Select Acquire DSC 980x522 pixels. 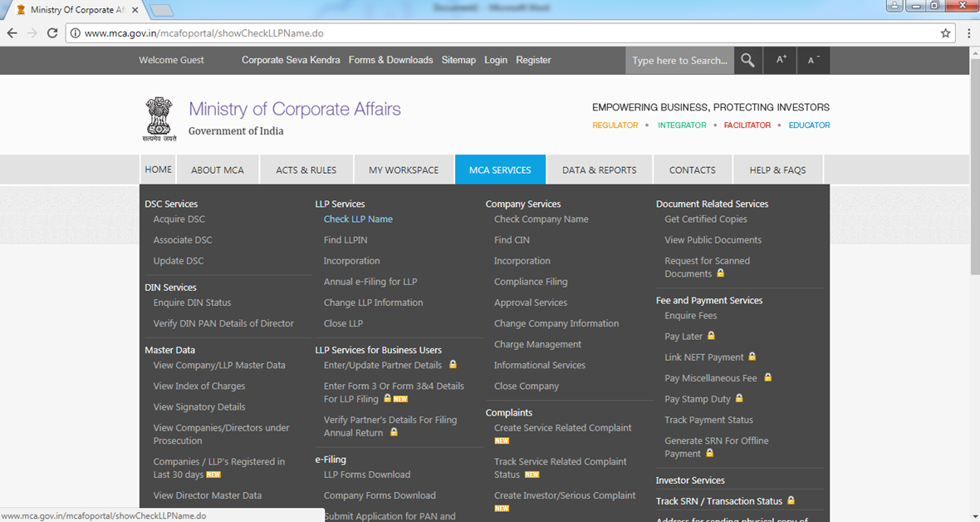point(179,219)
